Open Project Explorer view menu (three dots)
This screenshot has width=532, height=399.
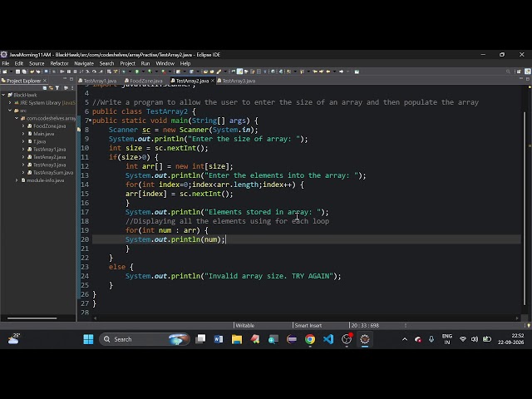72,88
